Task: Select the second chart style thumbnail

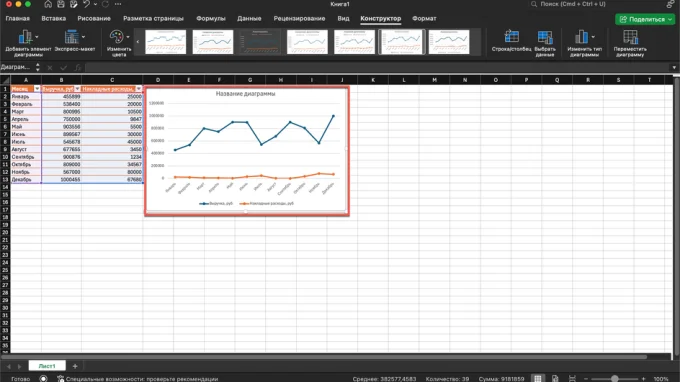Action: [212, 42]
